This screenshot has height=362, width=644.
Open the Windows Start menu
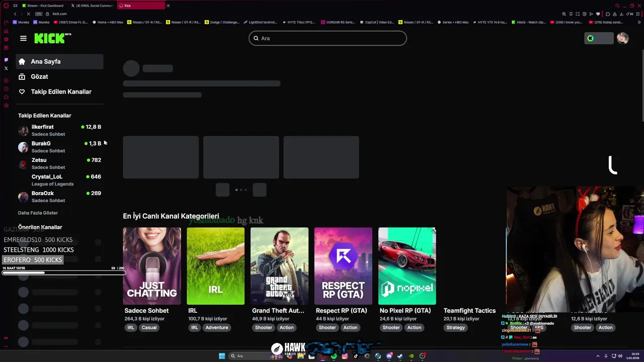pos(222,356)
